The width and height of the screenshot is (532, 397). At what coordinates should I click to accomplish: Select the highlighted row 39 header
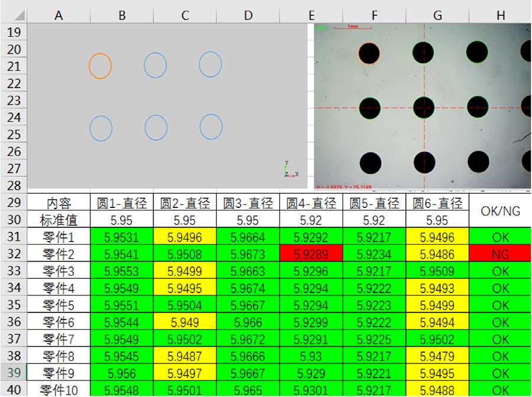tap(13, 373)
